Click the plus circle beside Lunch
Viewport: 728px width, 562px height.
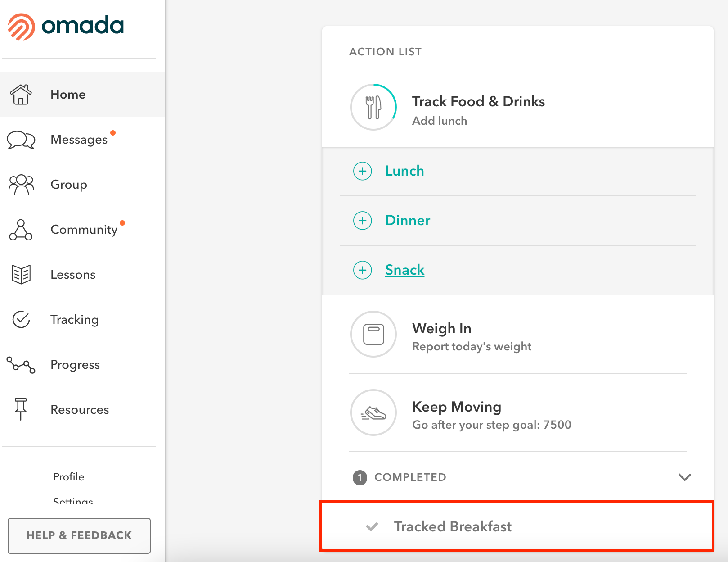pyautogui.click(x=363, y=171)
